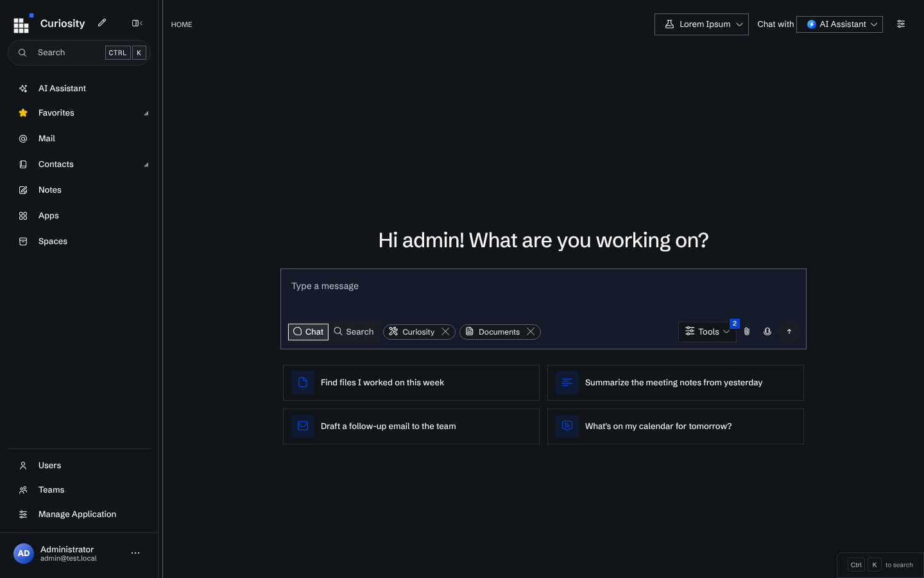Image resolution: width=924 pixels, height=578 pixels.
Task: Click the Mail at-sign icon
Action: point(23,139)
